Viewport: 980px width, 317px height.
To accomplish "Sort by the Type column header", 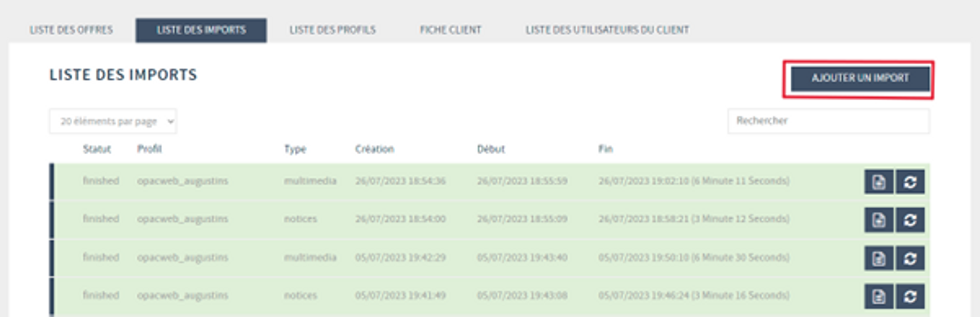I will click(295, 149).
